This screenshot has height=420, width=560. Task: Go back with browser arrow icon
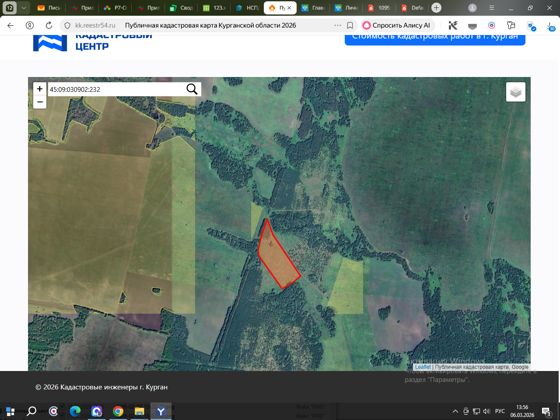pos(10,25)
